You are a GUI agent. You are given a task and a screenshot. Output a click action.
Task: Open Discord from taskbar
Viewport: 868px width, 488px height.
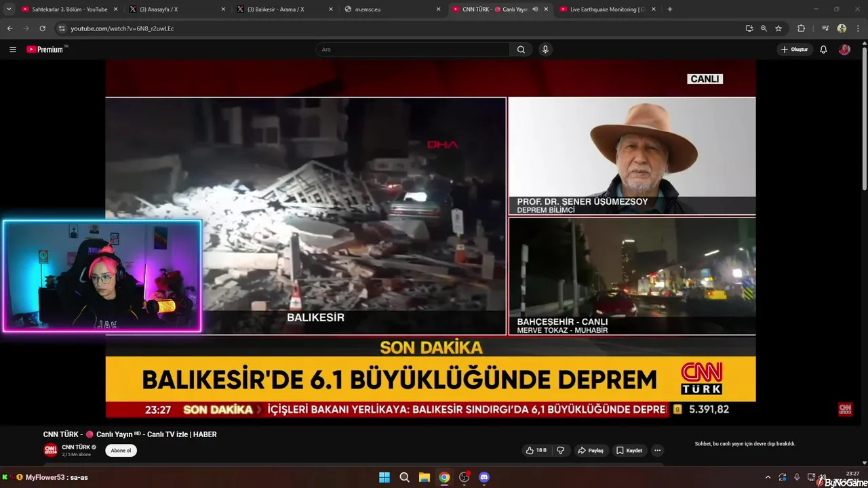(x=484, y=477)
